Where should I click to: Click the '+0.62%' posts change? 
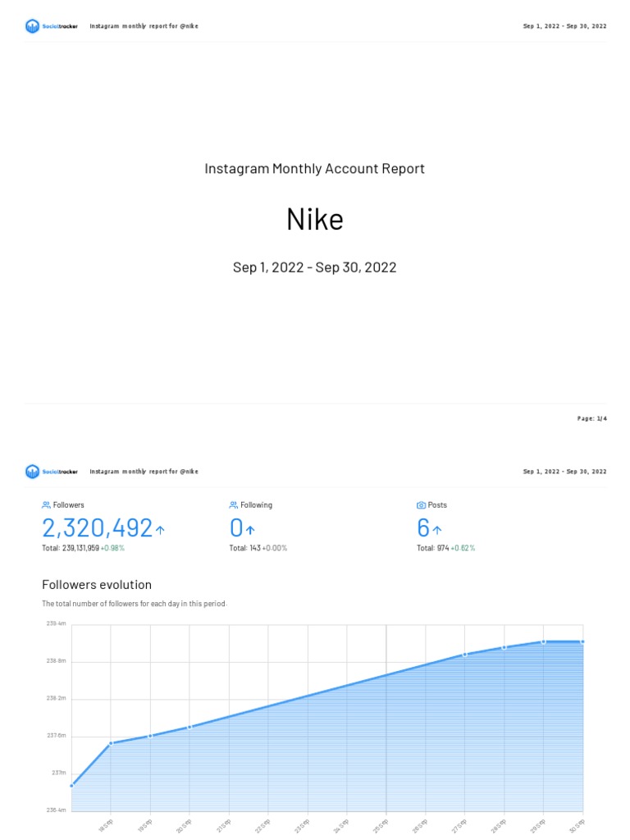[463, 548]
